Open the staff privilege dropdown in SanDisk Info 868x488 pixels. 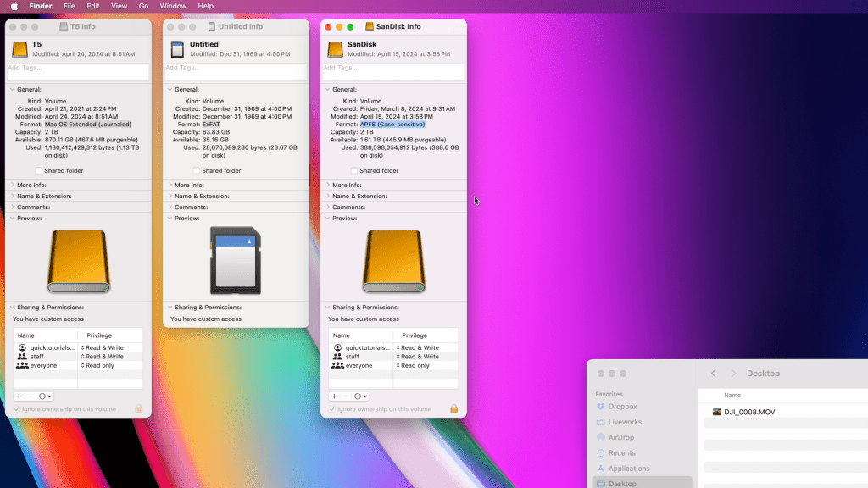(419, 357)
